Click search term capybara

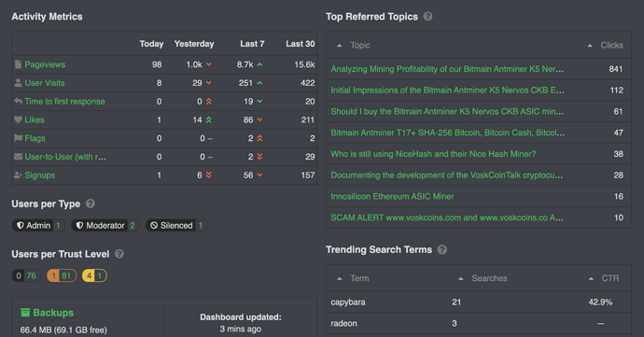(348, 302)
